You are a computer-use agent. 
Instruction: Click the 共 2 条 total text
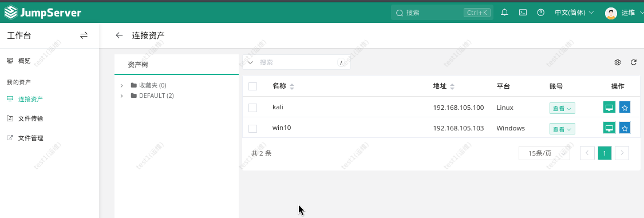pos(261,153)
